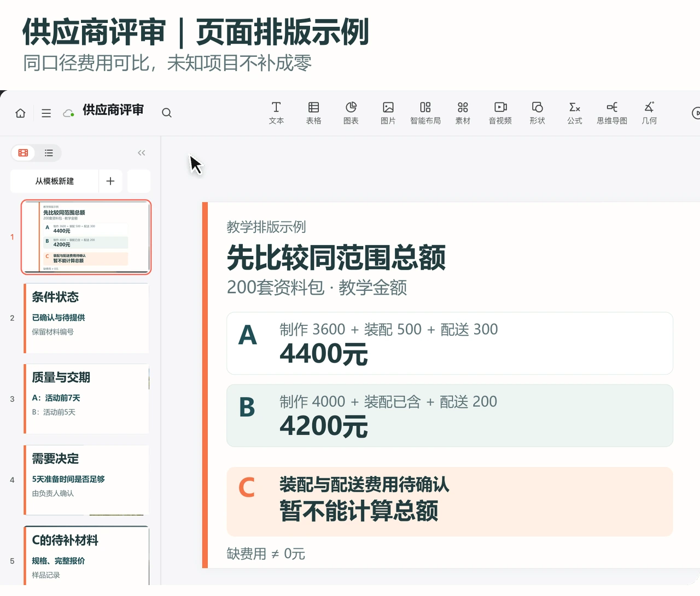Viewport: 700px width, 596px height.
Task: Click the slide heading 先比较同范围总额
Action: click(336, 258)
